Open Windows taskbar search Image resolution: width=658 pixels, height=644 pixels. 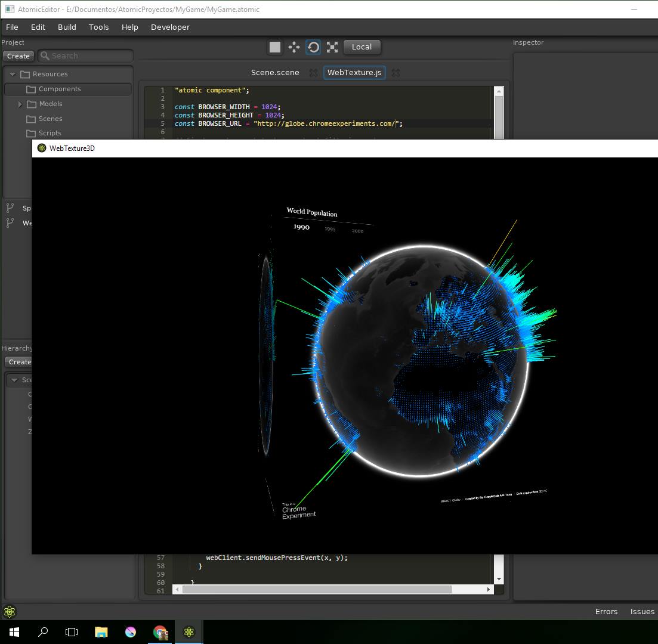43,632
